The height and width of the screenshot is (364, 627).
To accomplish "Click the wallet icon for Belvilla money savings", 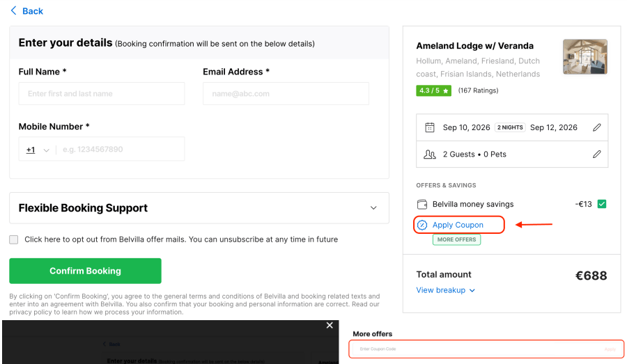I will coord(422,204).
